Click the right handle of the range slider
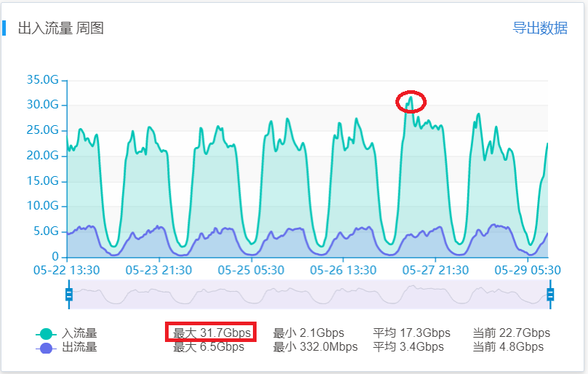The height and width of the screenshot is (374, 588). 550,294
